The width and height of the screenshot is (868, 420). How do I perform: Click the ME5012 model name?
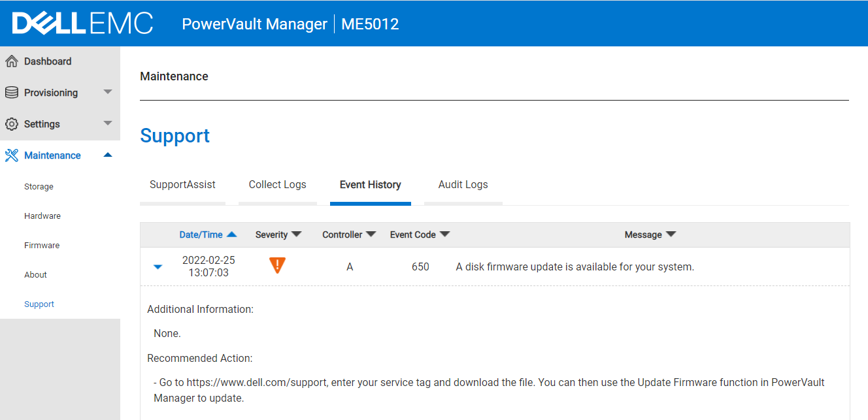coord(370,24)
